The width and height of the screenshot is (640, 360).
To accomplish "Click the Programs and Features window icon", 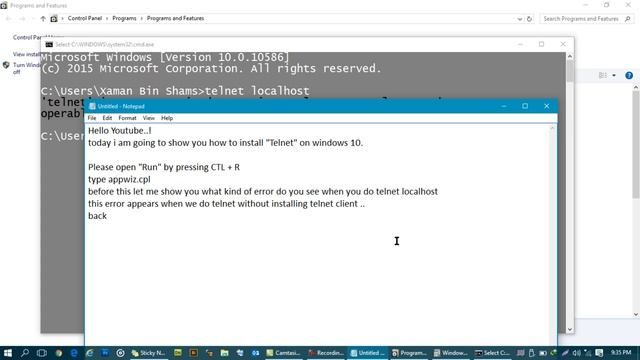I will pos(4,5).
